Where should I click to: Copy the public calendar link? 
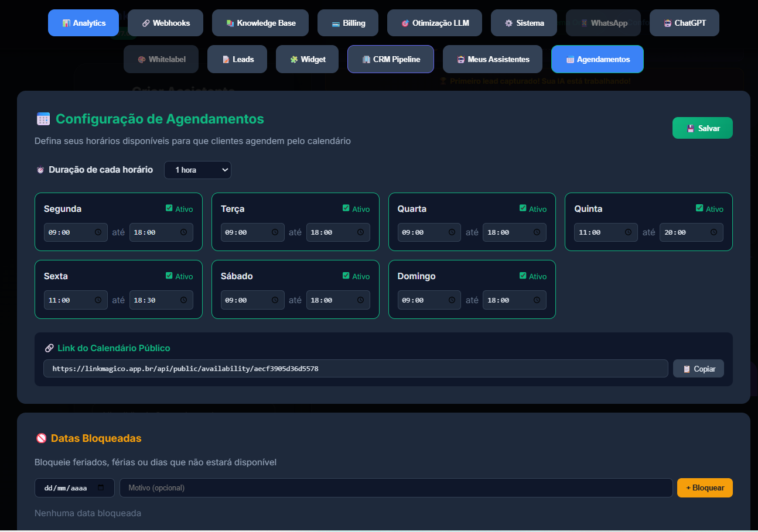pos(698,369)
